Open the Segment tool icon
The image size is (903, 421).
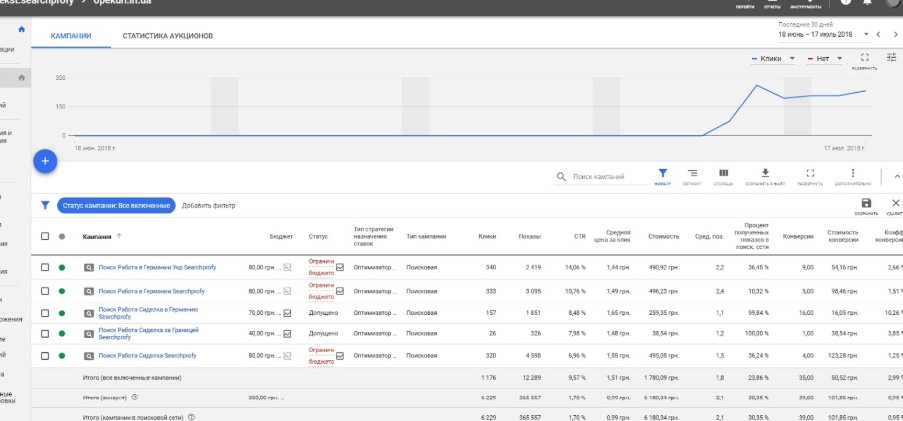coord(692,177)
